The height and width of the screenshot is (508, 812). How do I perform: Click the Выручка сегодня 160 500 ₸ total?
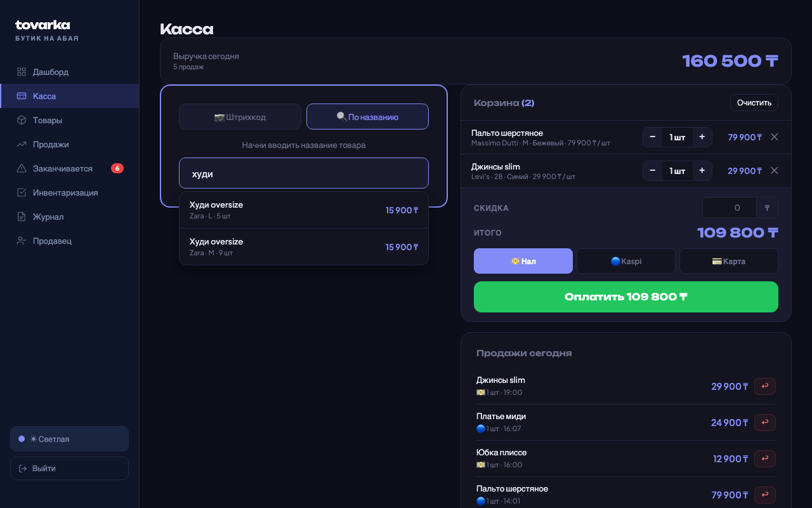point(730,61)
